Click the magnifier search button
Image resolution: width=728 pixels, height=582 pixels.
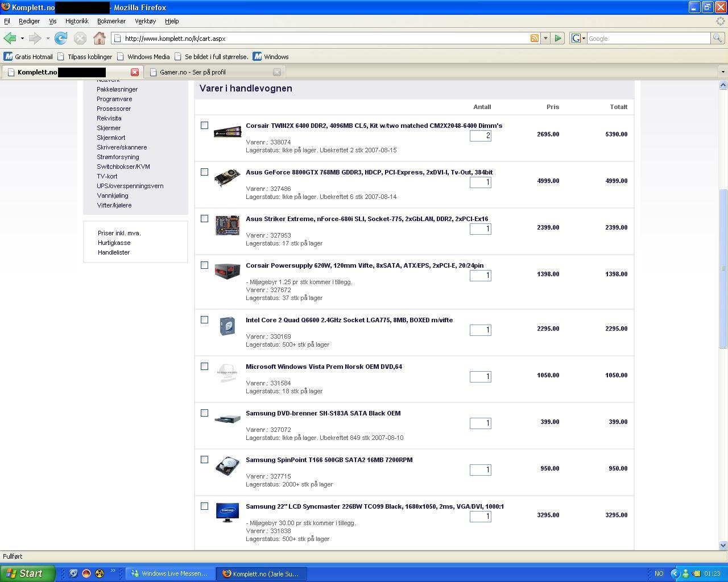click(x=718, y=38)
